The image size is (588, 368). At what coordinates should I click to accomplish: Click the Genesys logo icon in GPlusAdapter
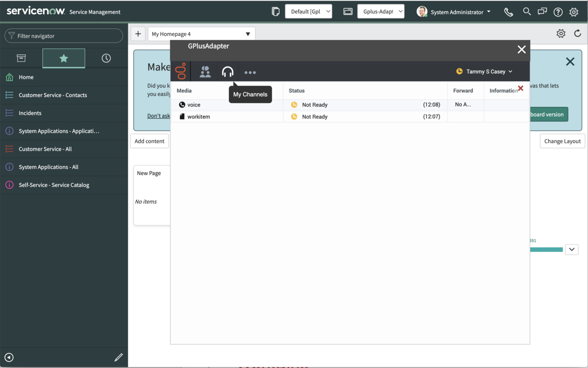[x=181, y=72]
